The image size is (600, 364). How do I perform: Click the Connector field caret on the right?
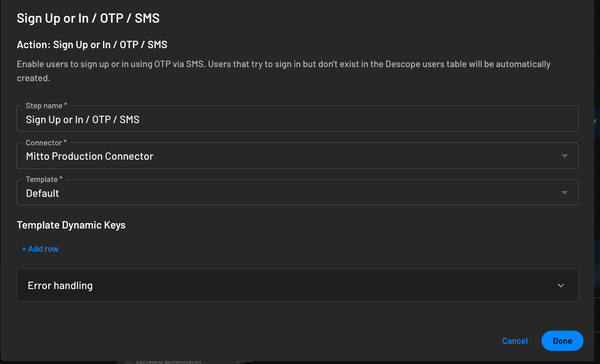[x=564, y=156]
